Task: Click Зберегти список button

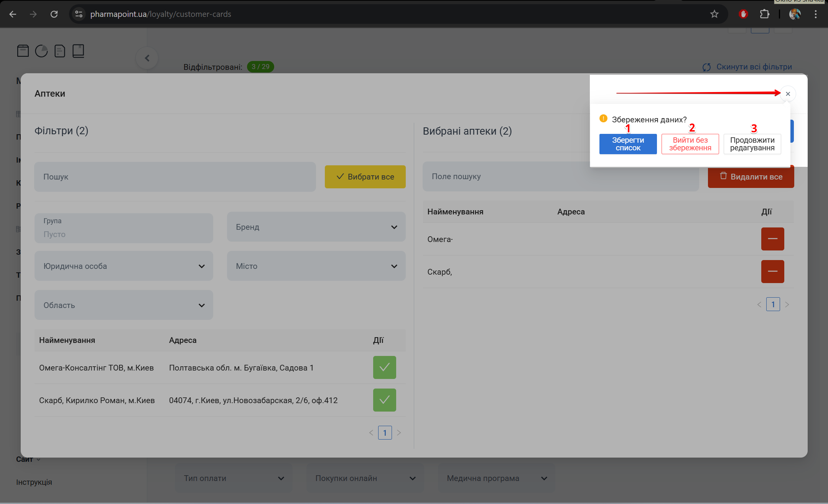Action: [x=628, y=144]
